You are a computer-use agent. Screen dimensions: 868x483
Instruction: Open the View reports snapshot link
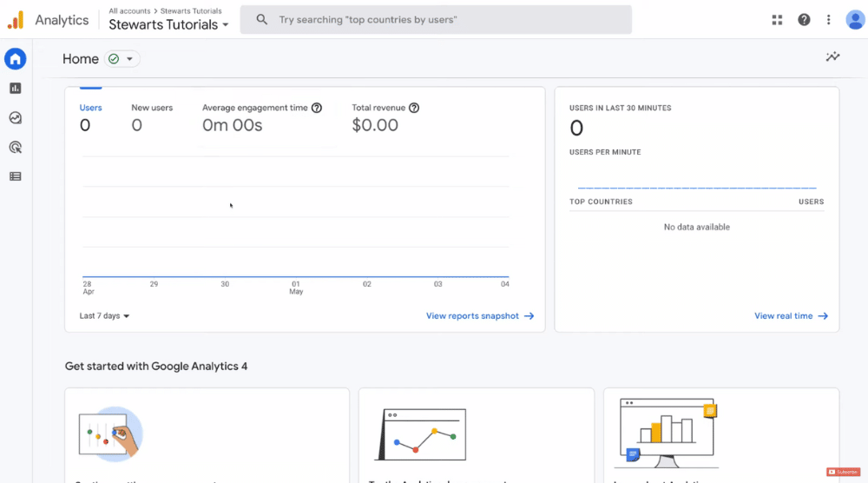click(x=480, y=315)
